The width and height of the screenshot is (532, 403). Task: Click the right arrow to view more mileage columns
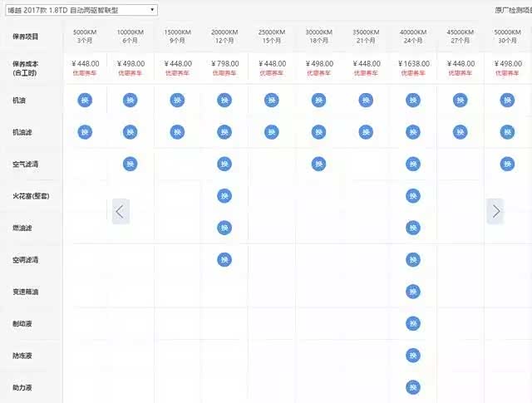(495, 211)
